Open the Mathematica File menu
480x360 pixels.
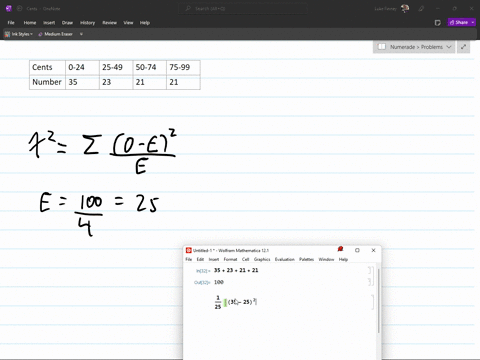(189, 259)
